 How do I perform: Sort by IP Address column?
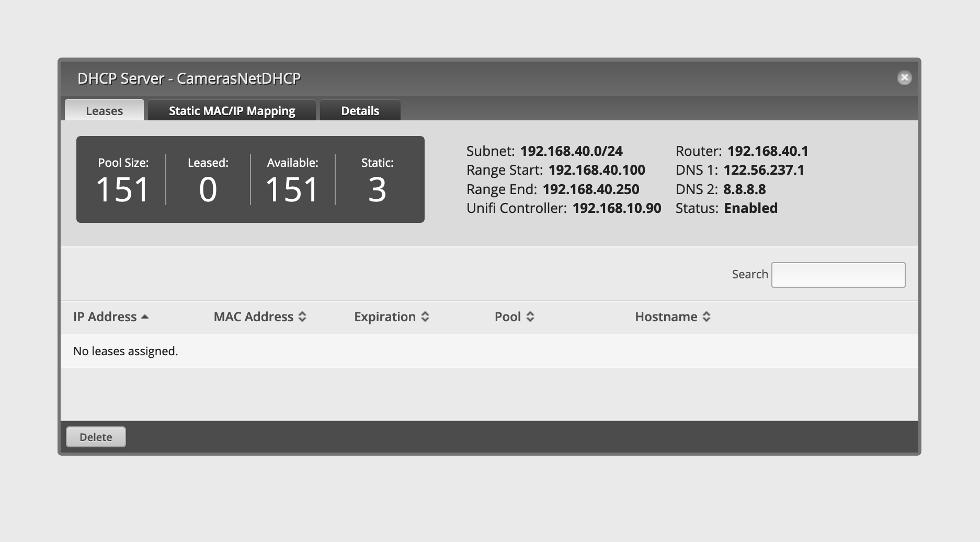(x=111, y=317)
